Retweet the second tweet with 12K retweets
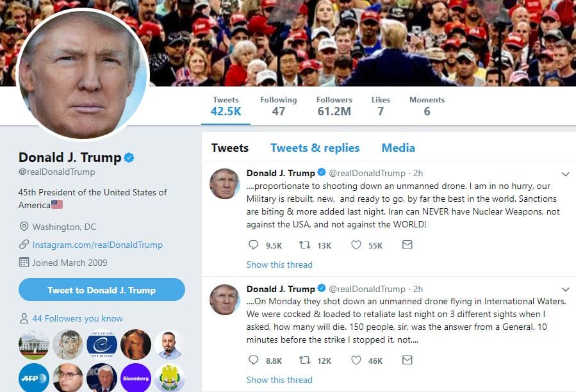 coord(304,360)
